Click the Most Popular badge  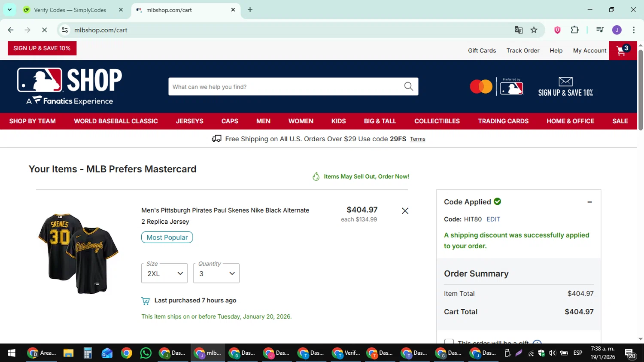pyautogui.click(x=167, y=237)
